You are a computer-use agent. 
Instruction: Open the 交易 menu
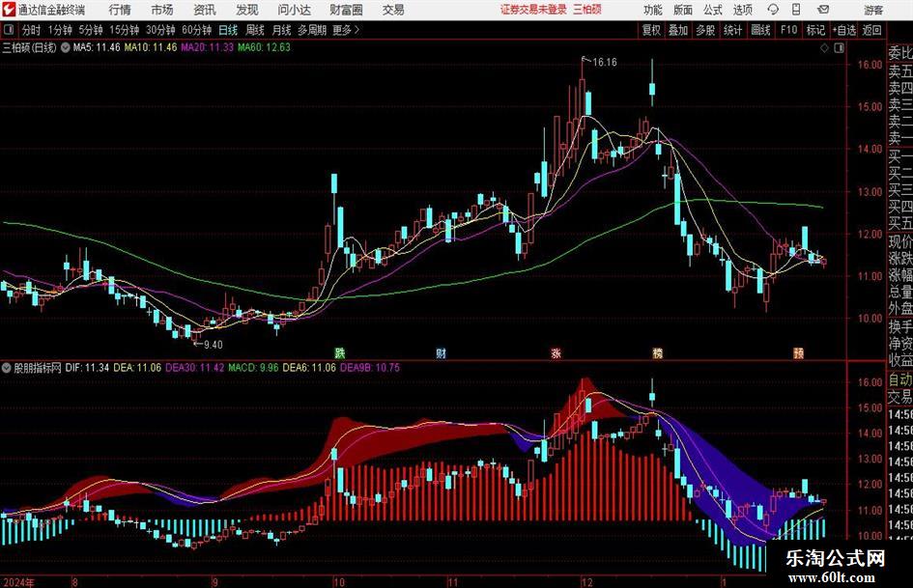pos(393,10)
